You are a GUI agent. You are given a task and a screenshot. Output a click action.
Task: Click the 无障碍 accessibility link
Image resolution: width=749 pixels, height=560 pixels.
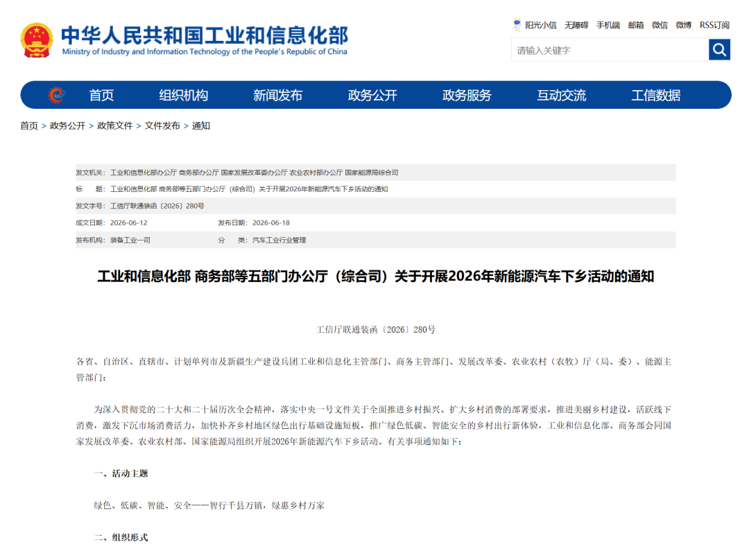point(576,26)
